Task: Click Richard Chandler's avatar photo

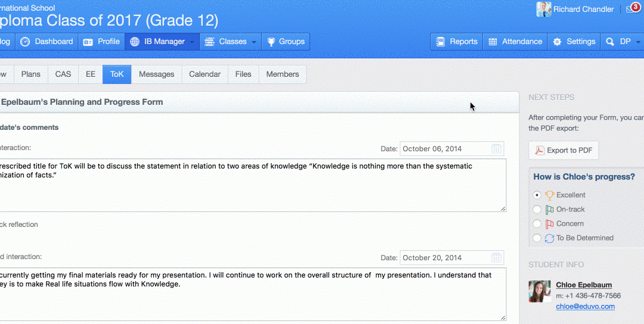Action: click(543, 9)
